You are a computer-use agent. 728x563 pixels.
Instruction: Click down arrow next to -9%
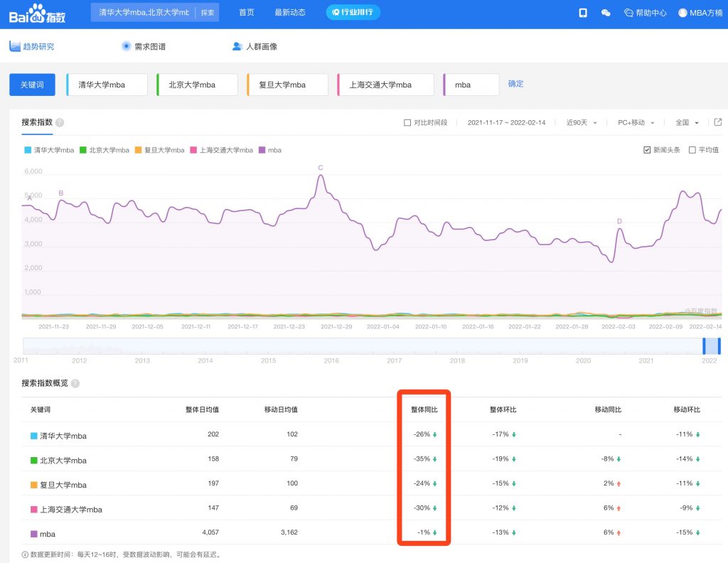tap(698, 508)
